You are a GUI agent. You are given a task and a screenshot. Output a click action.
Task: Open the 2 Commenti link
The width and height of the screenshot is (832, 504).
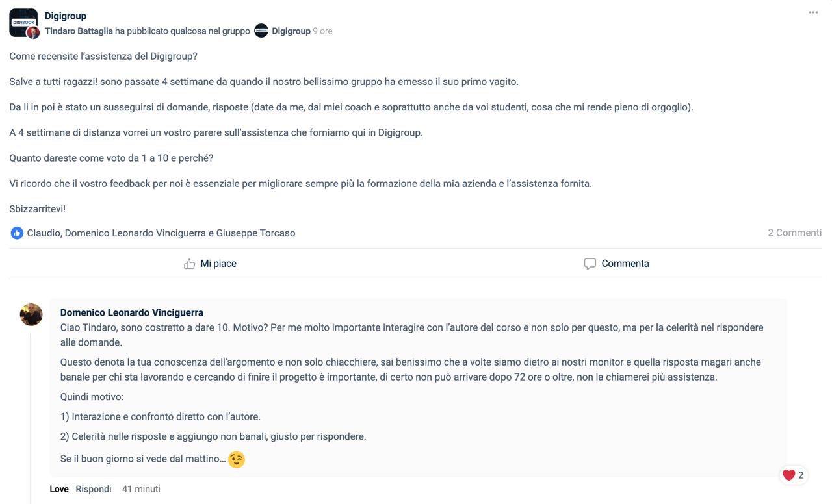794,233
